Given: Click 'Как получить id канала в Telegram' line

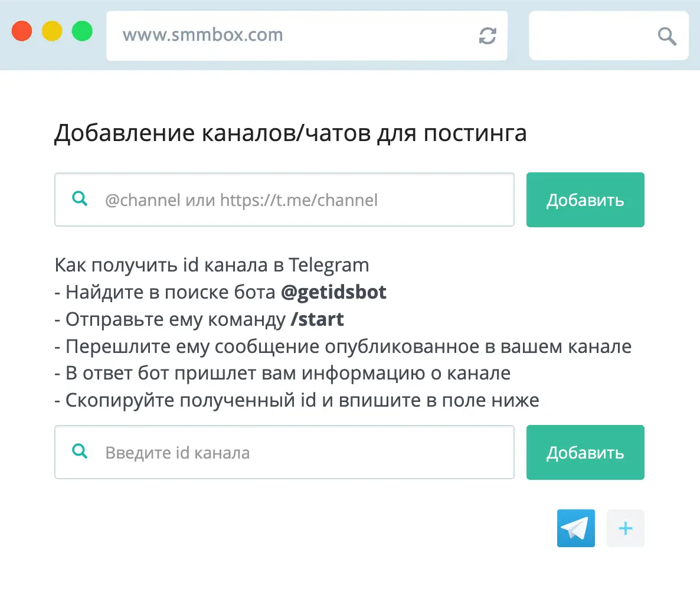Looking at the screenshot, I should [x=212, y=266].
